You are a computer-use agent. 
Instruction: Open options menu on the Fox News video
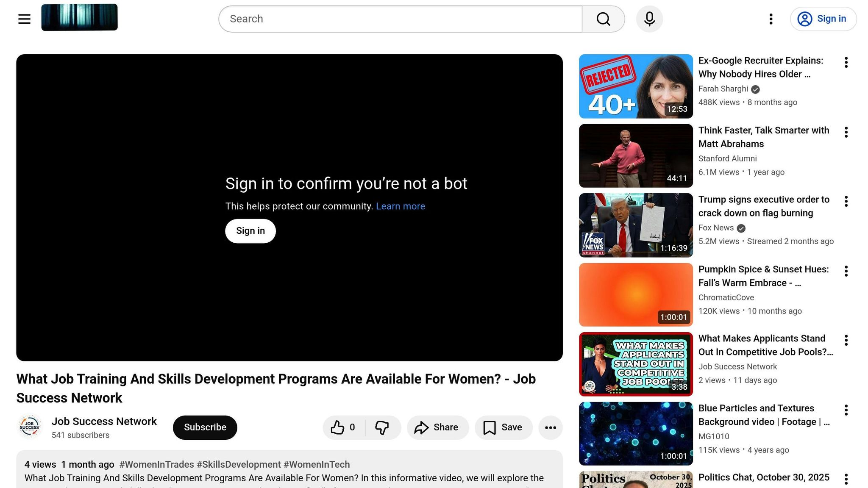pos(846,201)
